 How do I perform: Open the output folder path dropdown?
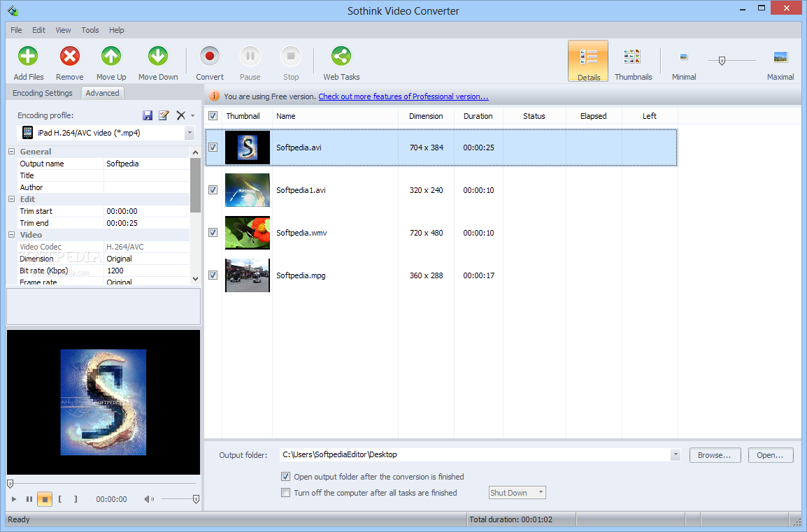(676, 455)
